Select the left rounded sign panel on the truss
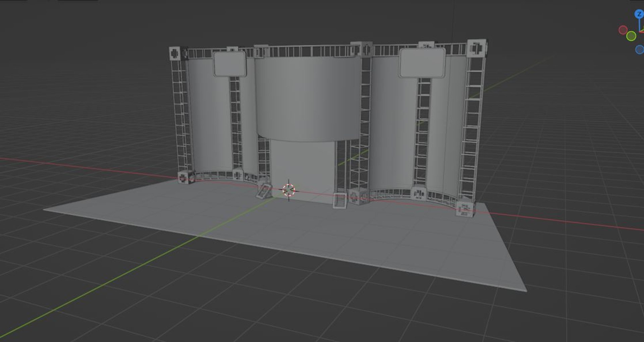Viewport: 644px width, 342px height. click(230, 64)
